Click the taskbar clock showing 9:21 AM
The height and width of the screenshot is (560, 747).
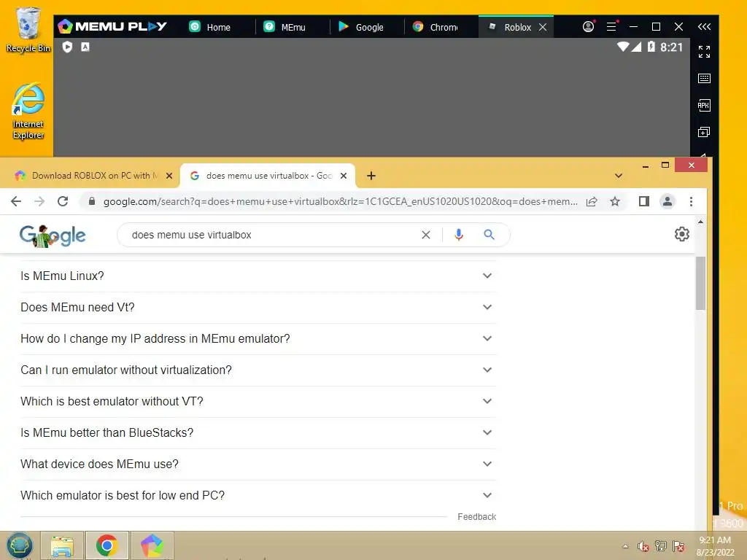coord(715,546)
